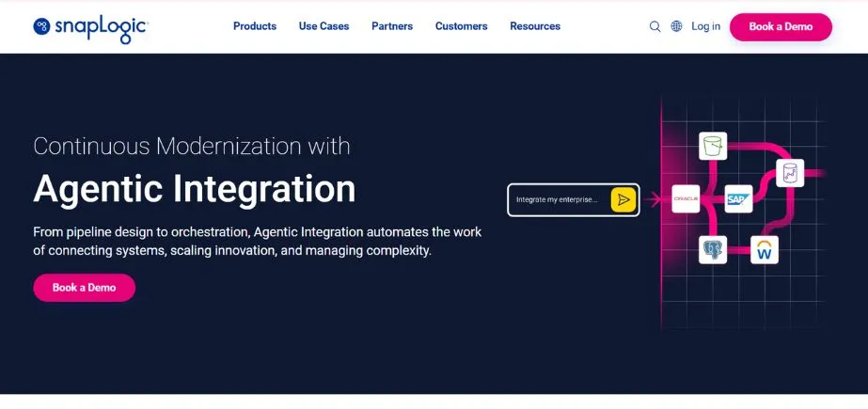Select the PostgreSQL elephant tile
This screenshot has width=868, height=409.
coord(713,249)
